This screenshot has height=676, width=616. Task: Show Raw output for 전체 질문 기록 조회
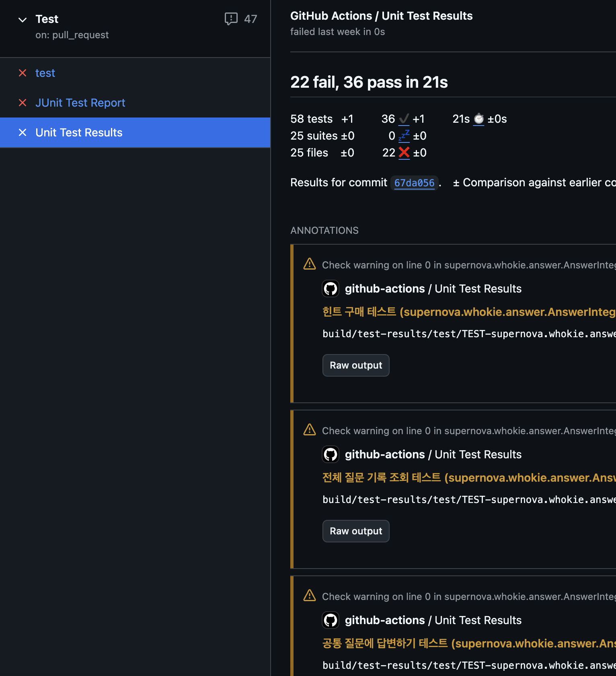356,531
